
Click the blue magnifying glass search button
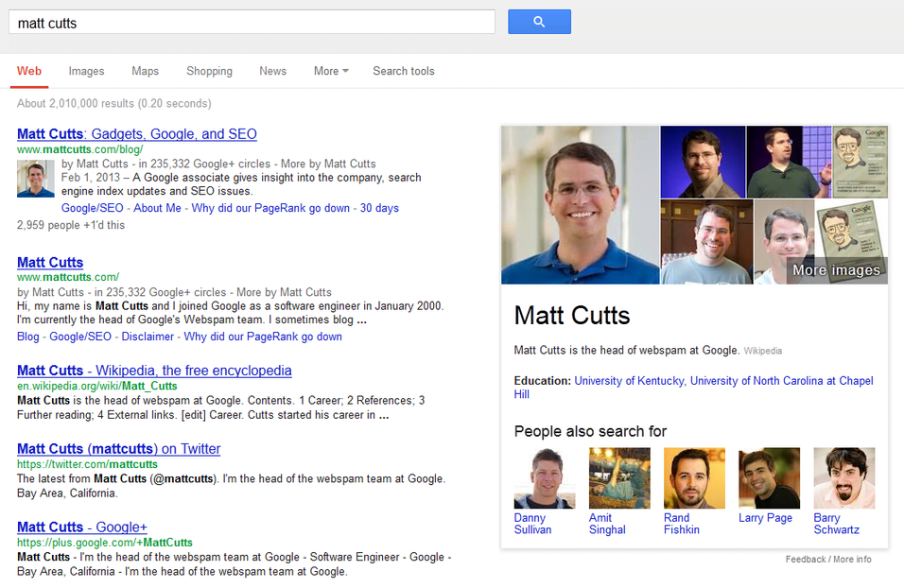[x=539, y=21]
